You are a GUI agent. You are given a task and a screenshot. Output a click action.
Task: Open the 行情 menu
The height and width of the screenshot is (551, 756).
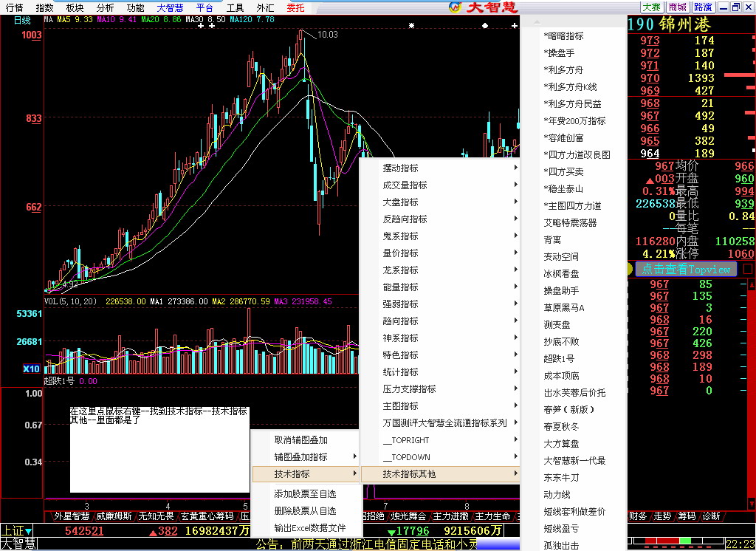pos(15,7)
